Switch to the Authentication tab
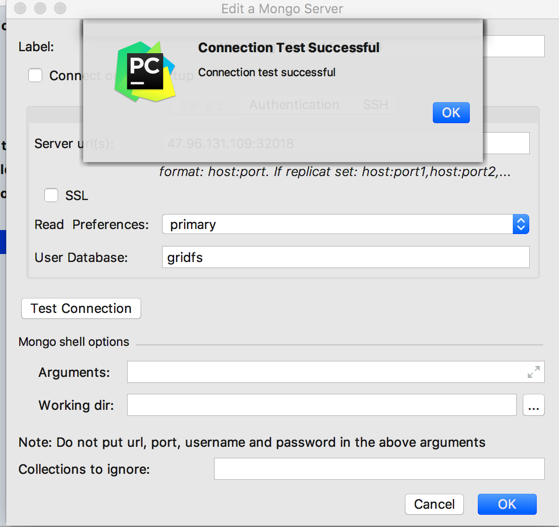This screenshot has height=527, width=559. pos(294,105)
